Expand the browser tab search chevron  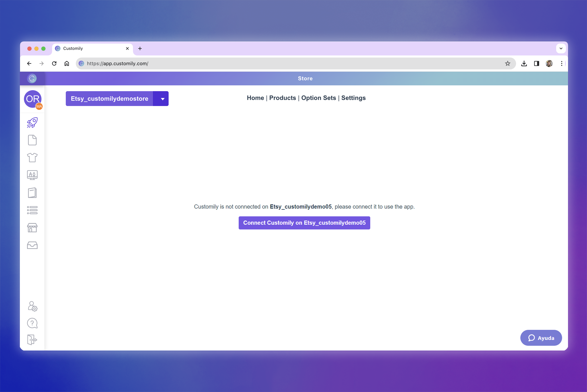561,48
